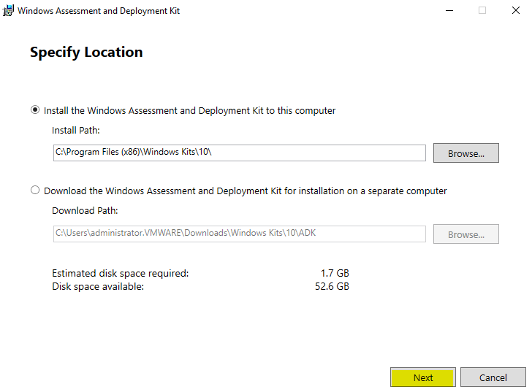Click the installer icon in the title bar

9,11
